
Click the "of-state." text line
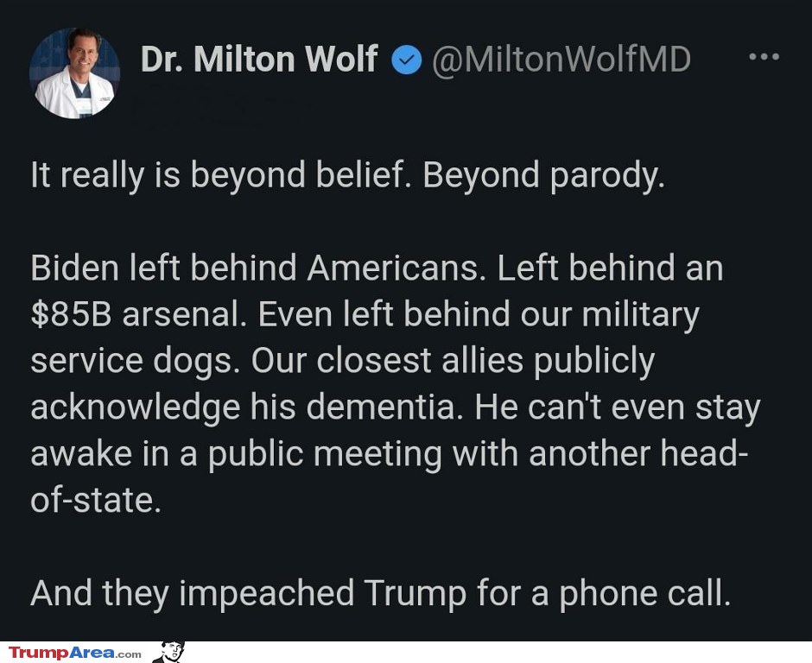coord(96,501)
